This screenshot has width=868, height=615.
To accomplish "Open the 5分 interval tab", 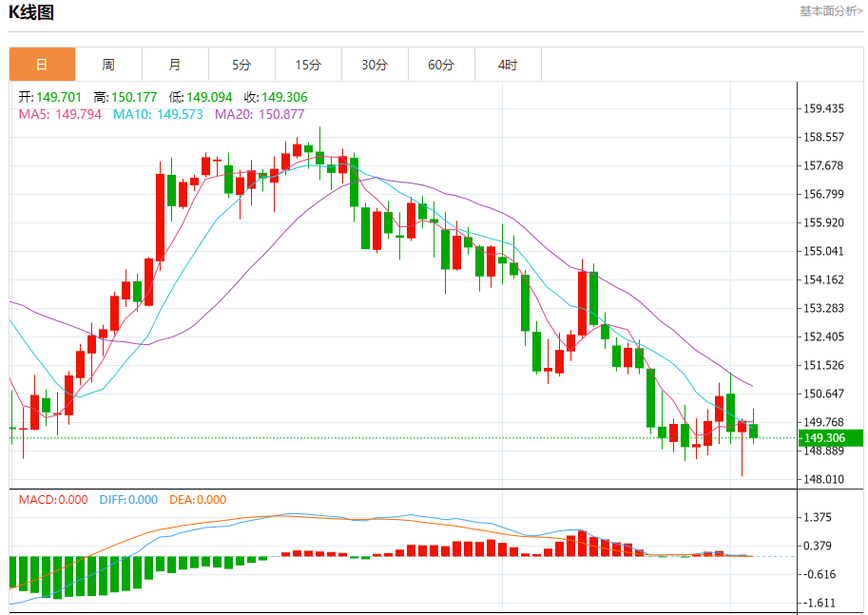I will (x=241, y=65).
